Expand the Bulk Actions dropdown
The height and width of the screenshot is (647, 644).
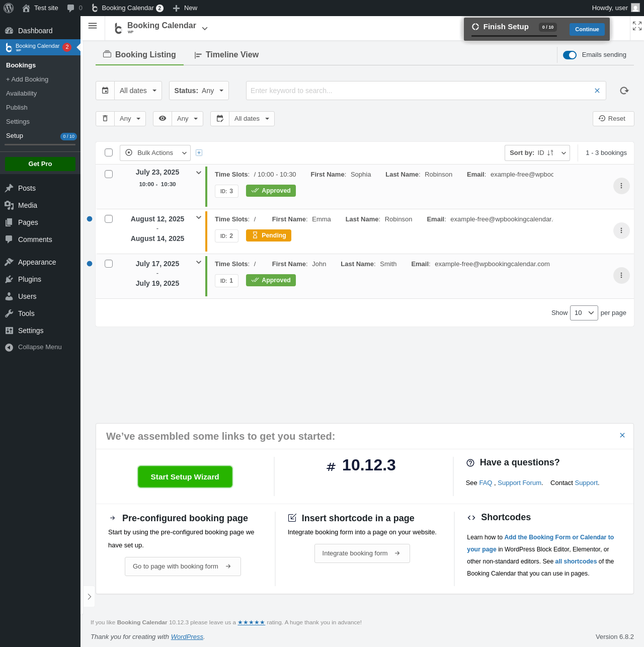coord(155,152)
